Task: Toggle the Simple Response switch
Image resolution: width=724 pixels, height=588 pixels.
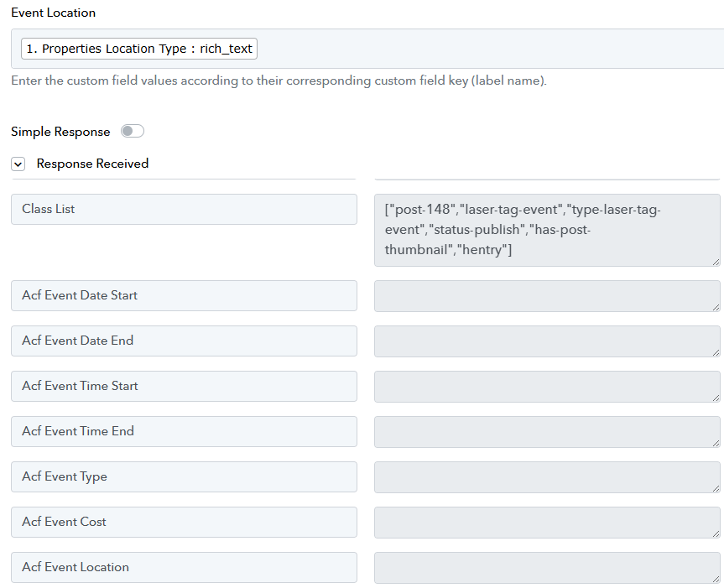Action: click(x=133, y=131)
